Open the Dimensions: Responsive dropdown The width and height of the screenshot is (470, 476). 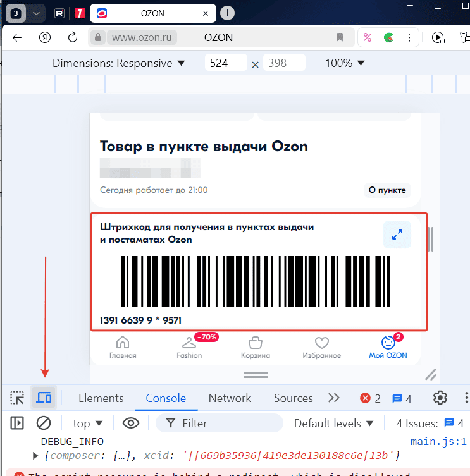coord(118,63)
